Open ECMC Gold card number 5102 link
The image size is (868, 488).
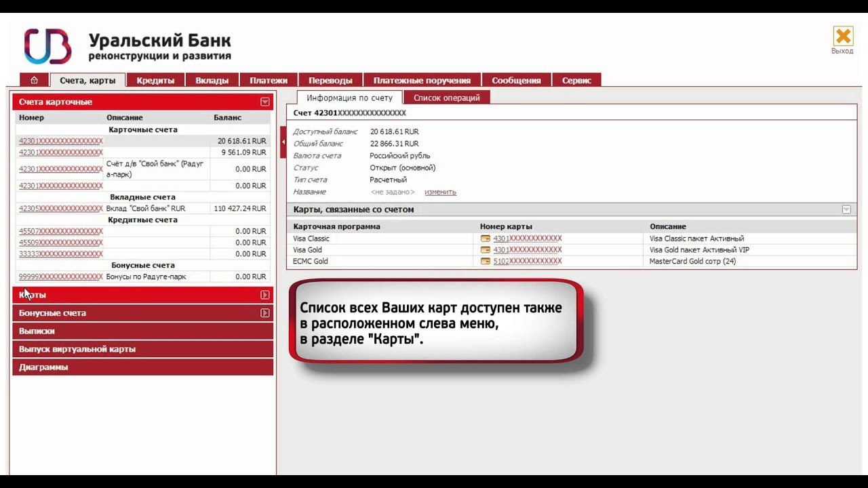tap(528, 262)
